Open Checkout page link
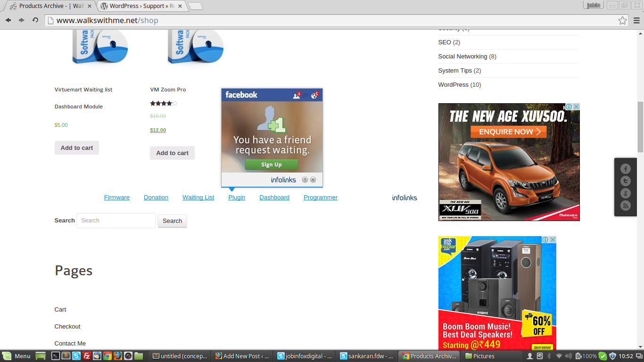This screenshot has width=644, height=362. (x=67, y=327)
